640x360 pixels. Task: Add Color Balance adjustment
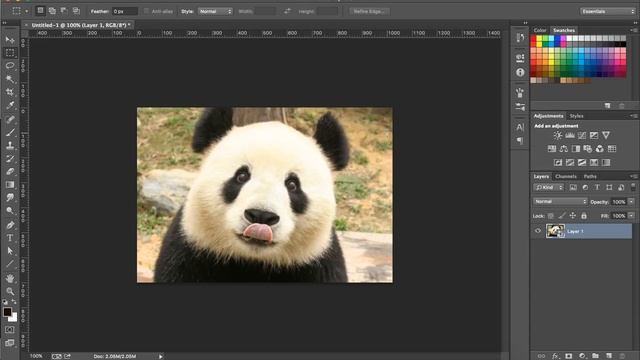click(x=564, y=149)
